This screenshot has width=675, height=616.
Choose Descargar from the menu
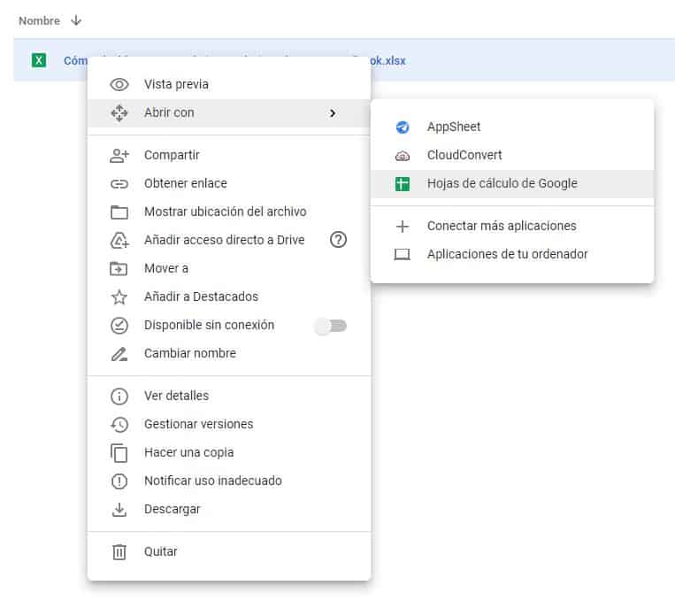229,510
